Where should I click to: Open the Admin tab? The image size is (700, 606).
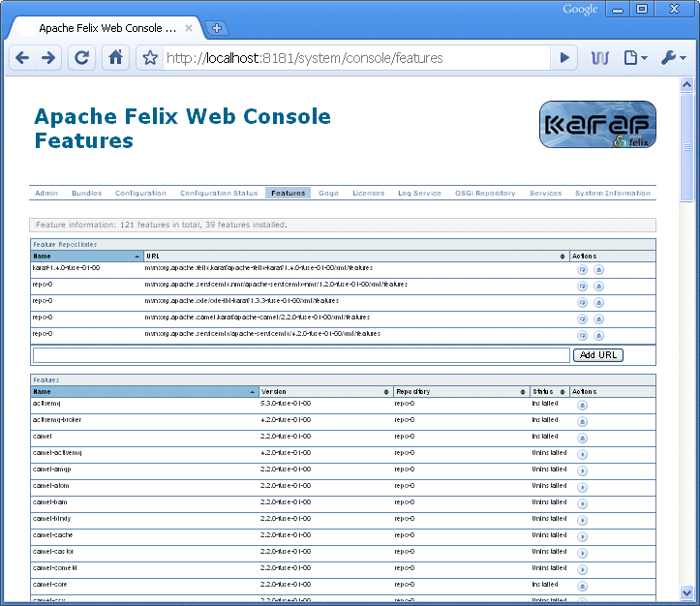(46, 194)
